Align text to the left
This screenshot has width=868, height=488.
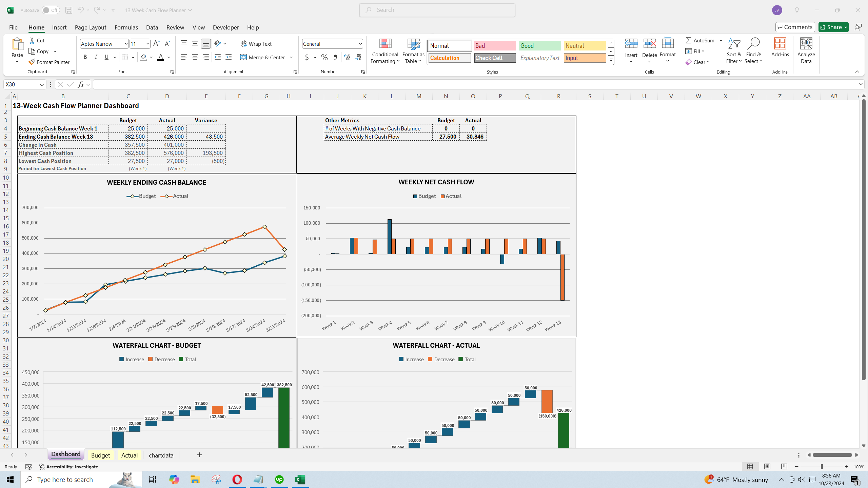tap(184, 57)
